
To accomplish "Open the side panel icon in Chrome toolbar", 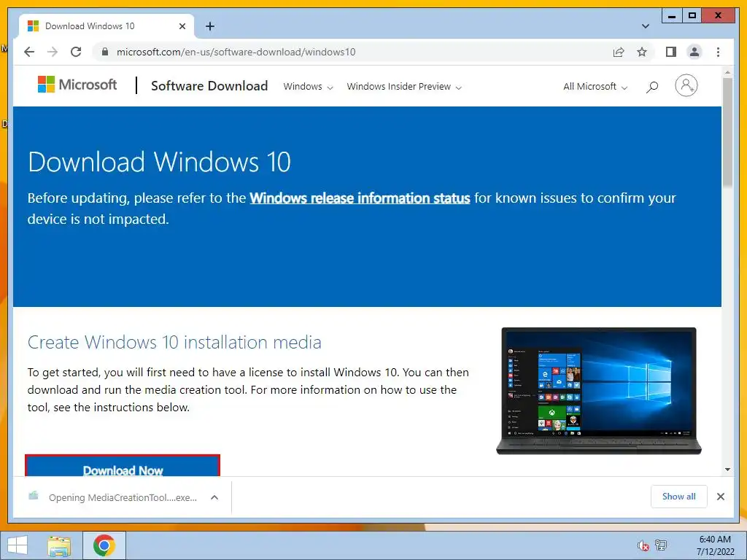I will tap(671, 52).
